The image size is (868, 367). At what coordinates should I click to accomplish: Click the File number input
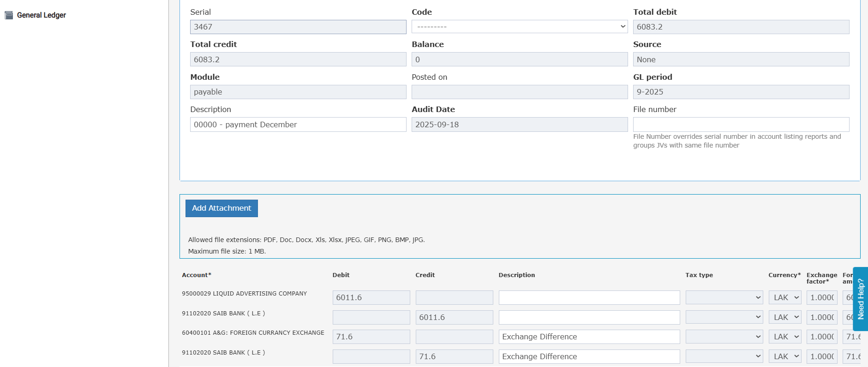(x=741, y=124)
